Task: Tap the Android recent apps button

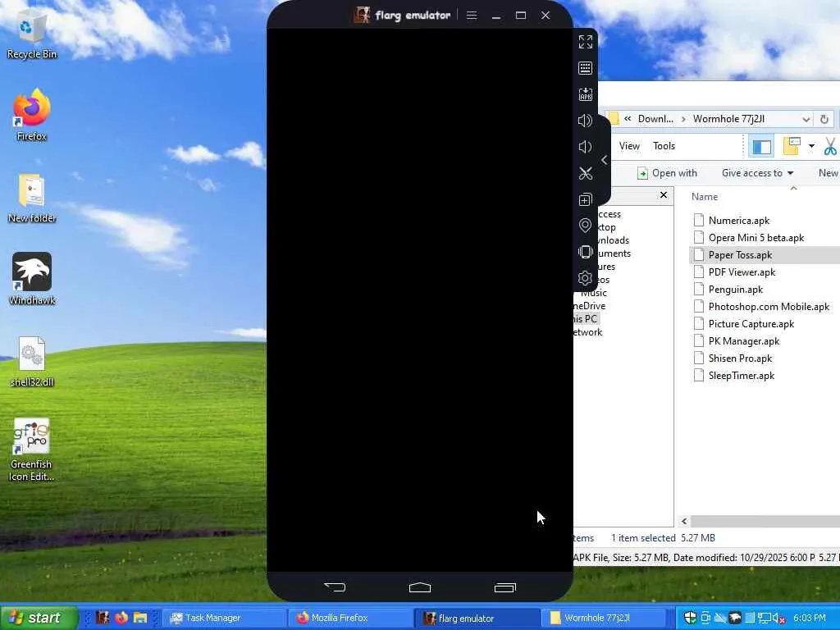Action: click(x=504, y=587)
